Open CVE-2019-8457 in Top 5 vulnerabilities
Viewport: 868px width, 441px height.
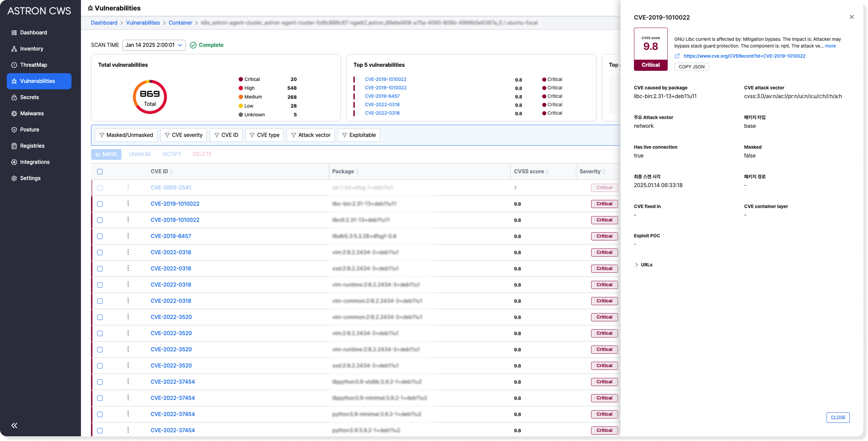(x=382, y=96)
